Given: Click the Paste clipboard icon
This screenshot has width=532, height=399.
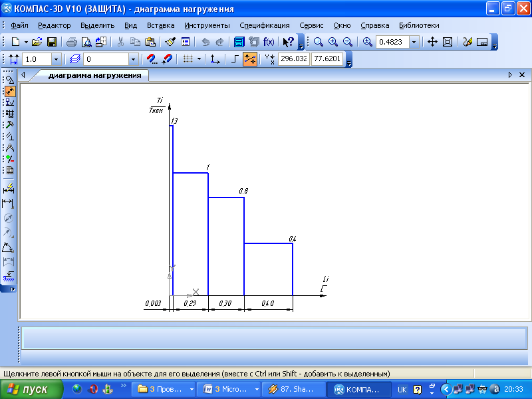Looking at the screenshot, I should click(x=150, y=42).
